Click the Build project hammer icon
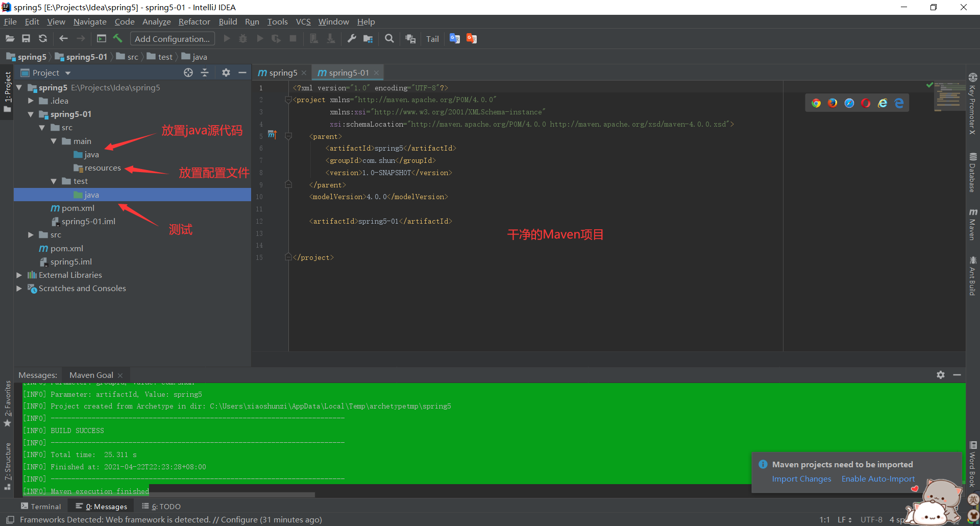 tap(118, 39)
